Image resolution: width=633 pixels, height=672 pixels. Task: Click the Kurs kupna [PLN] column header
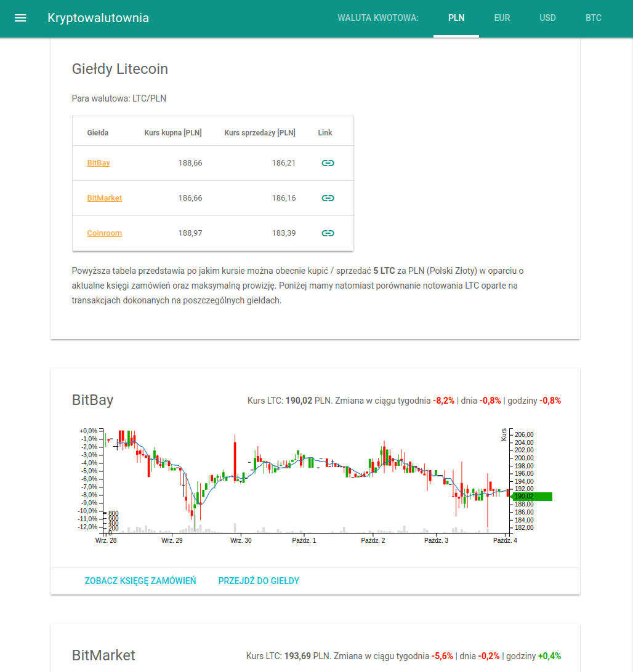[x=172, y=132]
